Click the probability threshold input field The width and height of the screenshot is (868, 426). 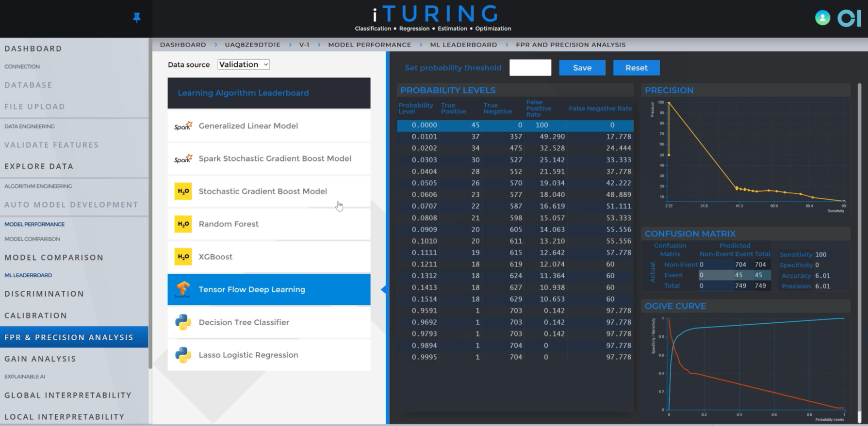click(x=530, y=68)
